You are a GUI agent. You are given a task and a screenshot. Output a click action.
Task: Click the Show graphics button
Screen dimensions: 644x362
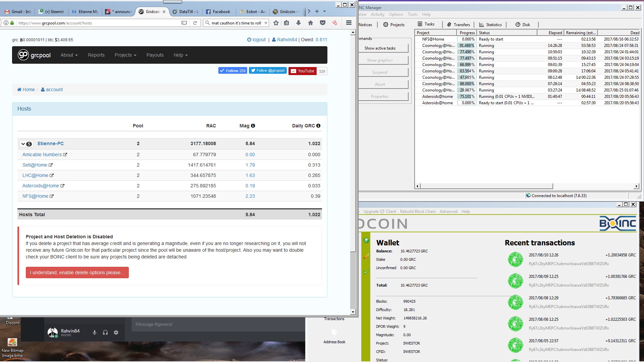379,60
